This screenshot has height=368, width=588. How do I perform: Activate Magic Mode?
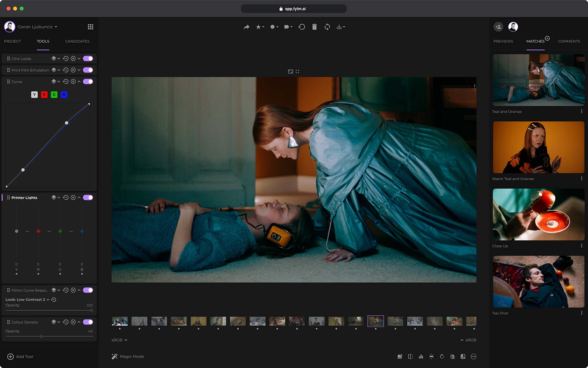coord(128,356)
